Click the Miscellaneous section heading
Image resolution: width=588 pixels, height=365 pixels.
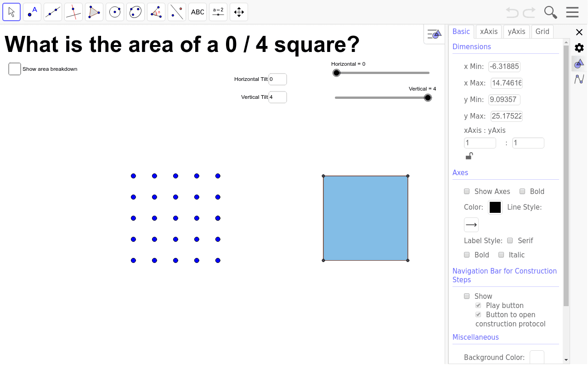click(475, 337)
